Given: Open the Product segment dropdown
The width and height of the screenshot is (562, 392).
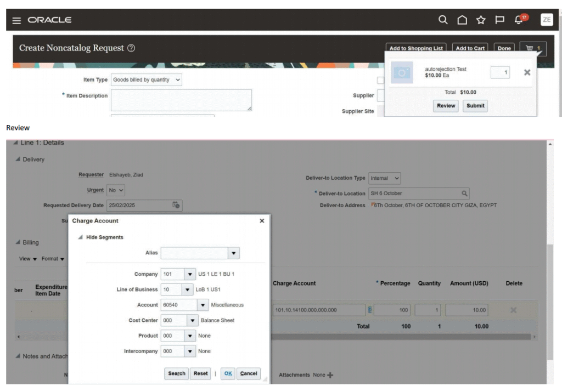Looking at the screenshot, I should click(190, 336).
